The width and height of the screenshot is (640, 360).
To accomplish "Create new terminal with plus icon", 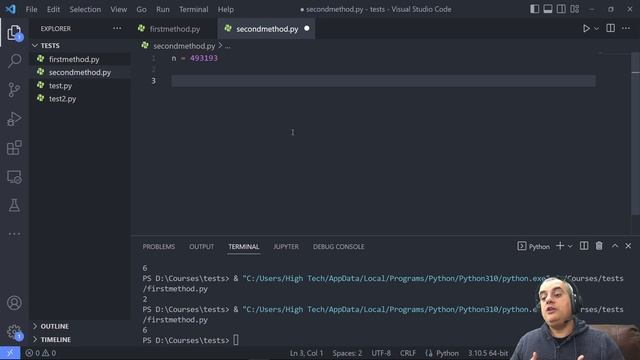I will [560, 246].
